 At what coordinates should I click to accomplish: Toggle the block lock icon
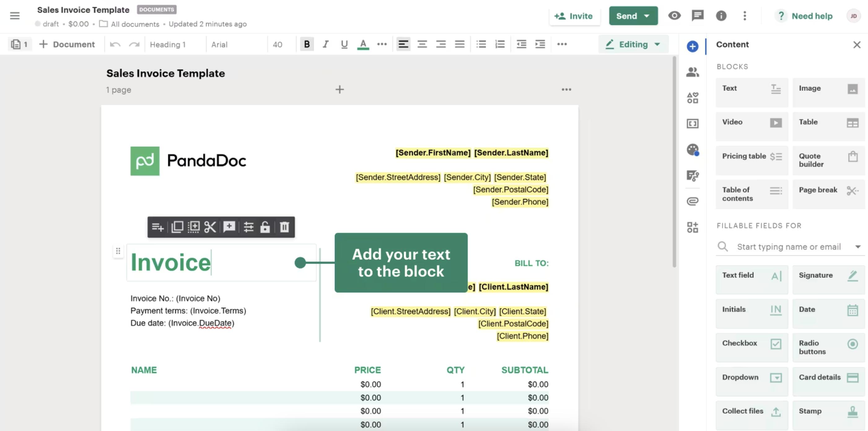click(265, 227)
